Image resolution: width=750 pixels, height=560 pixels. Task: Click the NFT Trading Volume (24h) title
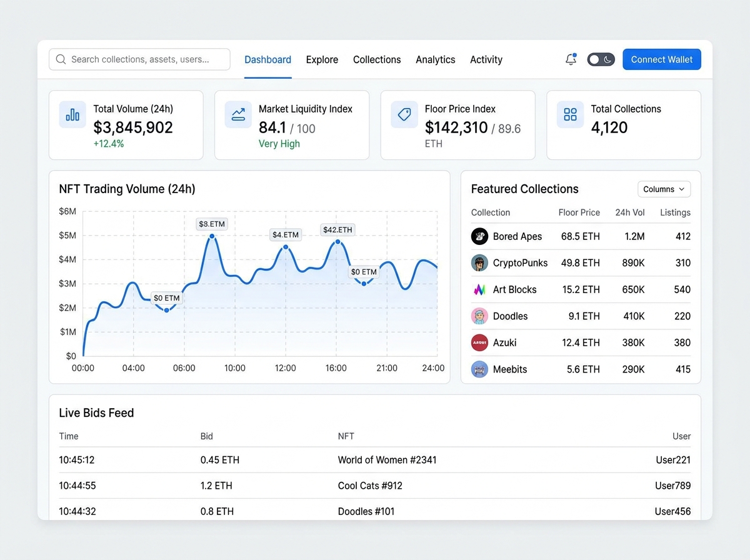pos(127,189)
